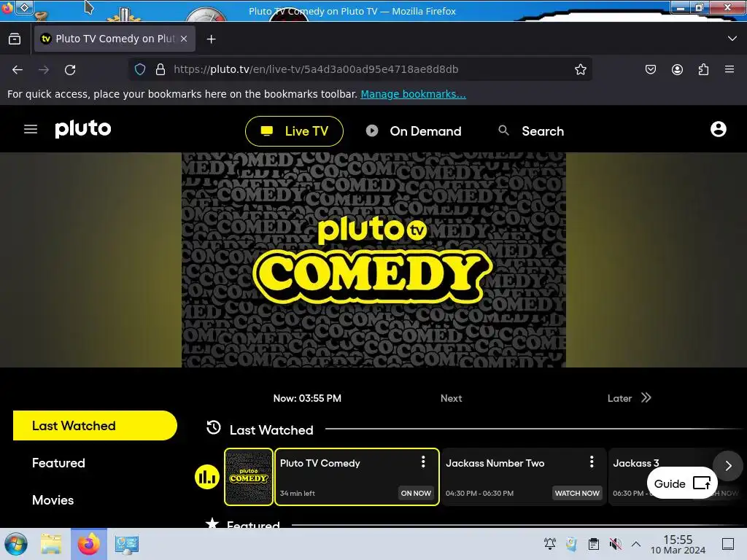Click the Featured star icon
Image resolution: width=747 pixels, height=560 pixels.
[x=212, y=523]
